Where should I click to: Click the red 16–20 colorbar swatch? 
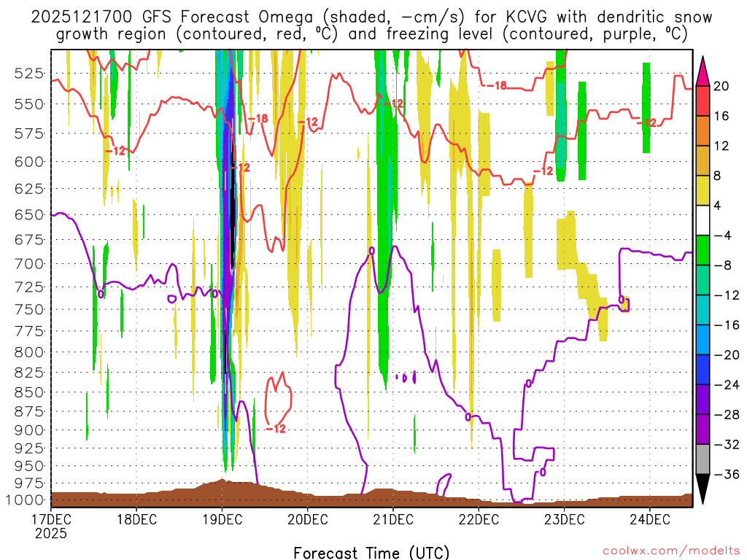[703, 101]
